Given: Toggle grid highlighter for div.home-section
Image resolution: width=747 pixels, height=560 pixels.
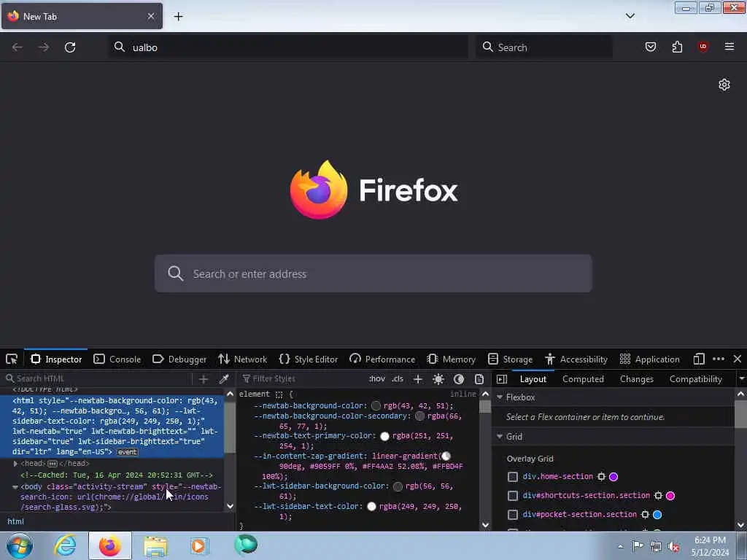Looking at the screenshot, I should point(601,477).
